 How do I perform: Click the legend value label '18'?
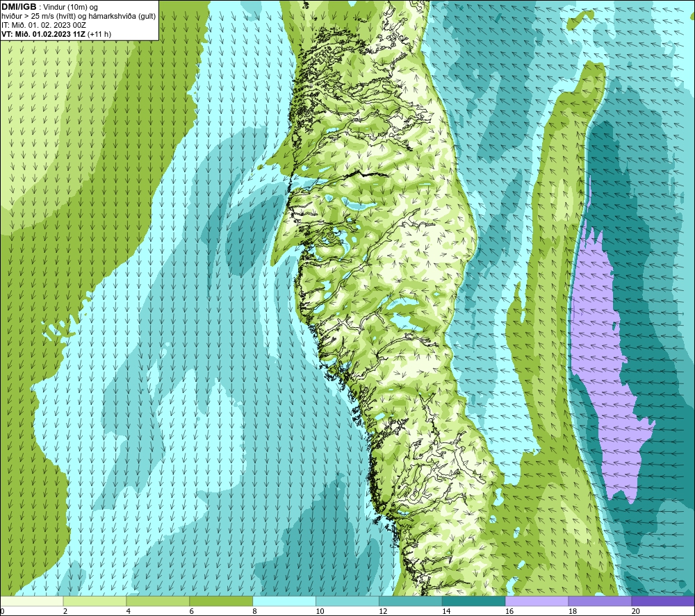coord(572,611)
